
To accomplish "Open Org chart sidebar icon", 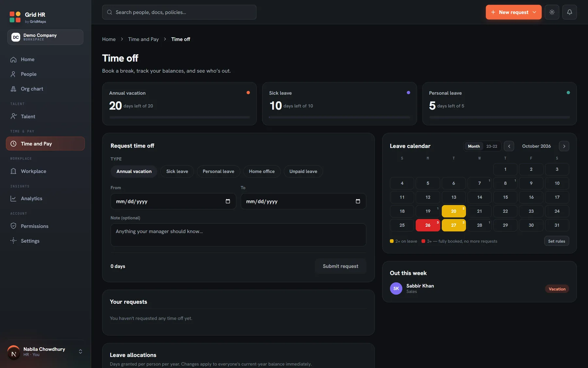I will coord(13,89).
